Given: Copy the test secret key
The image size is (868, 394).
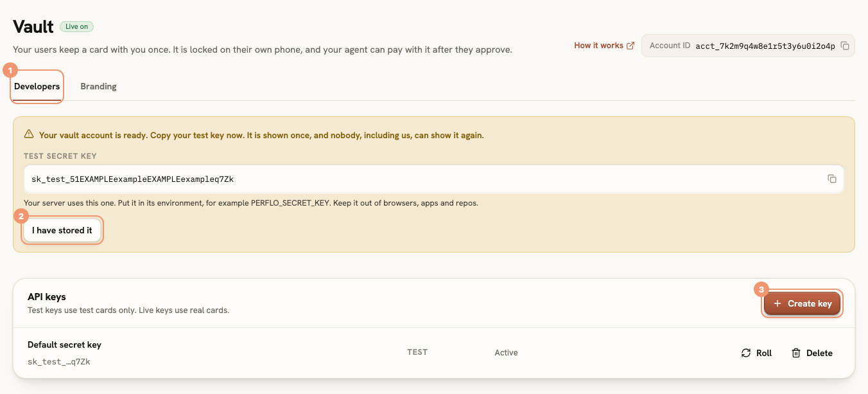Looking at the screenshot, I should [831, 179].
